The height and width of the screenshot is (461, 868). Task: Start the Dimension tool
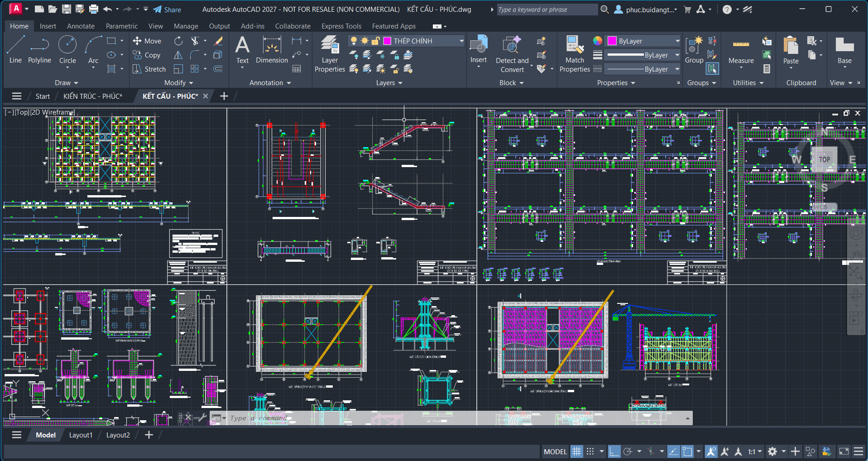[272, 50]
